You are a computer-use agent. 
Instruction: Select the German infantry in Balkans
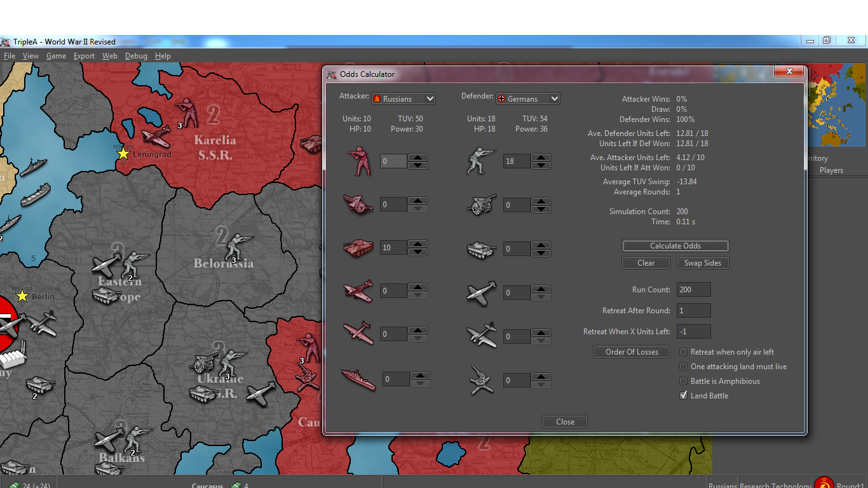point(136,438)
